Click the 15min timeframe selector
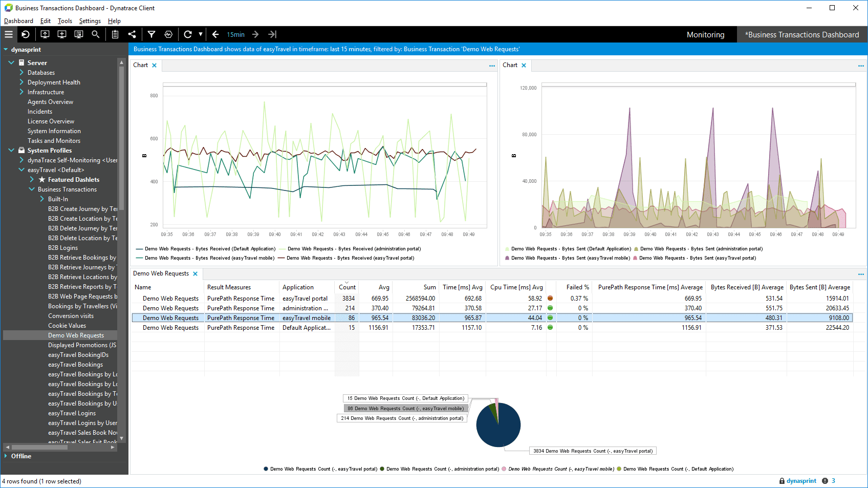This screenshot has height=488, width=868. coord(236,35)
